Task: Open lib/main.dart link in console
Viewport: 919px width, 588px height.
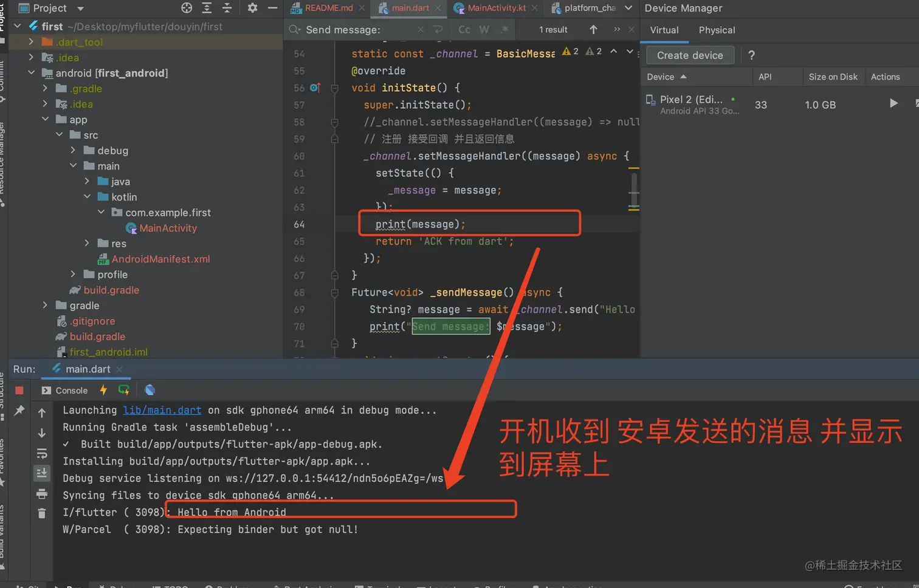Action: pyautogui.click(x=162, y=410)
